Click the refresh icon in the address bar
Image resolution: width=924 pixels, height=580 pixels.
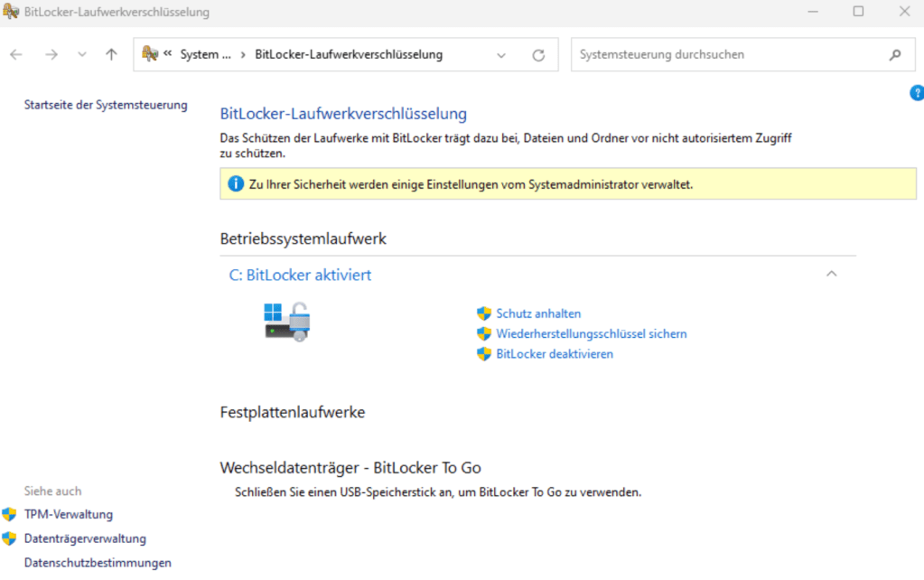pos(538,54)
